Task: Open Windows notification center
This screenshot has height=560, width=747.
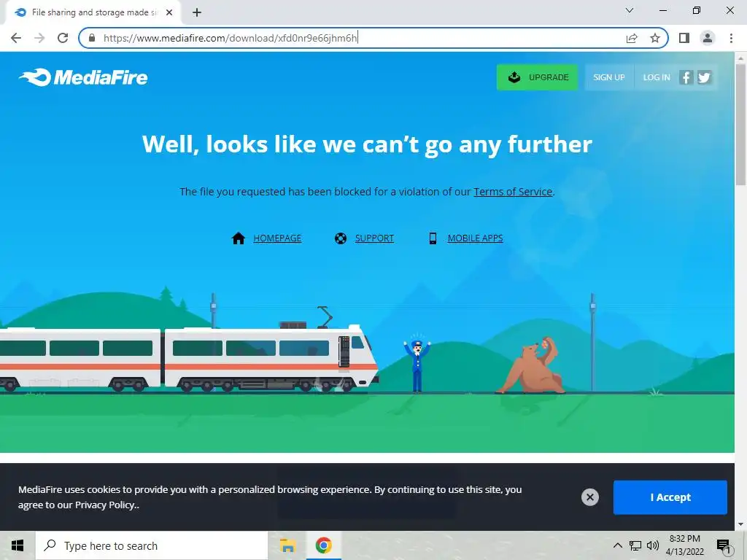Action: click(x=724, y=545)
